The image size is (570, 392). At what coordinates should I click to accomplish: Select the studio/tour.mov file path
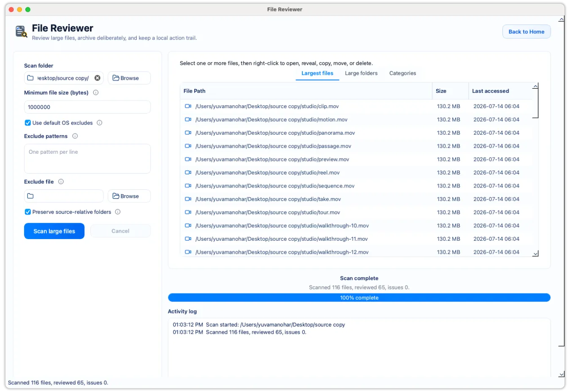click(267, 212)
